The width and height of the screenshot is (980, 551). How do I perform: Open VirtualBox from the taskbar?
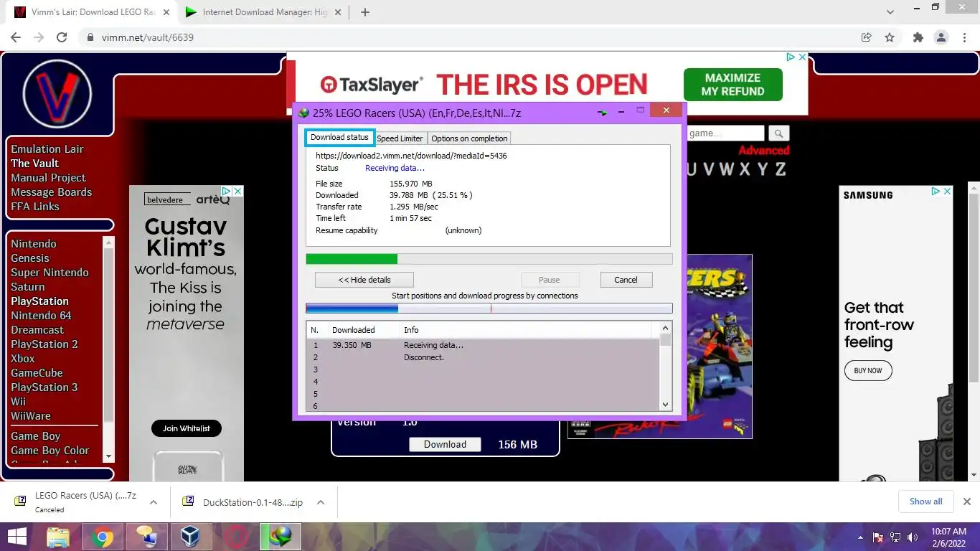[x=191, y=537]
